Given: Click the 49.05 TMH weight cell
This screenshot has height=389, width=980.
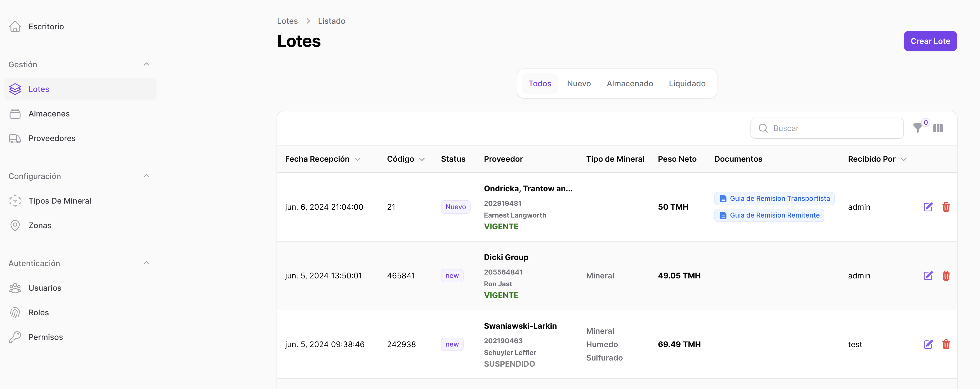Looking at the screenshot, I should pos(679,276).
